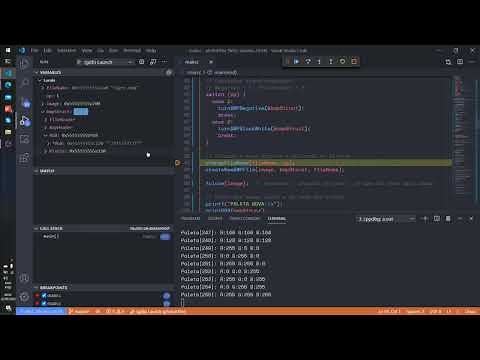Open Source Control in activity bar
The width and height of the screenshot is (480, 360).
pyautogui.click(x=24, y=102)
